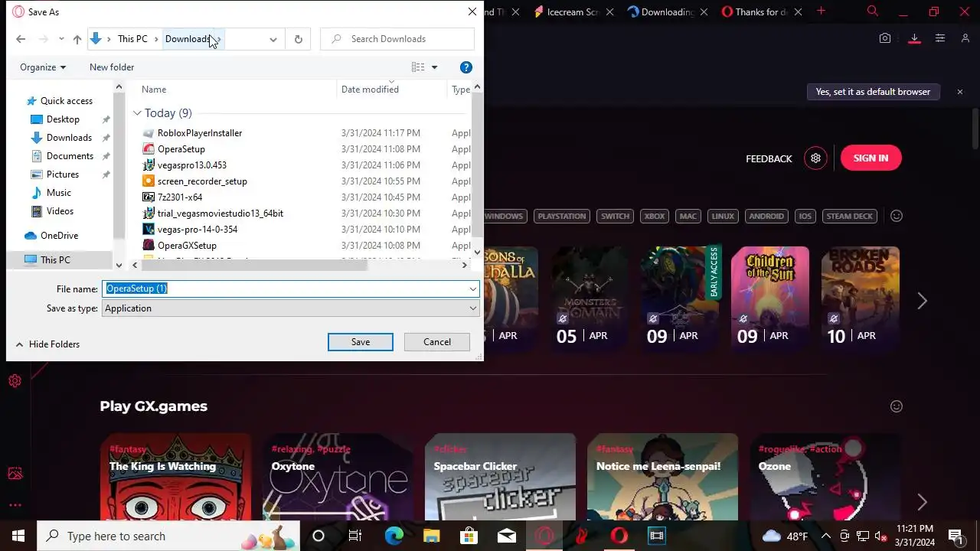The width and height of the screenshot is (980, 551).
Task: Click chevron after Downloads in address bar
Action: (217, 39)
